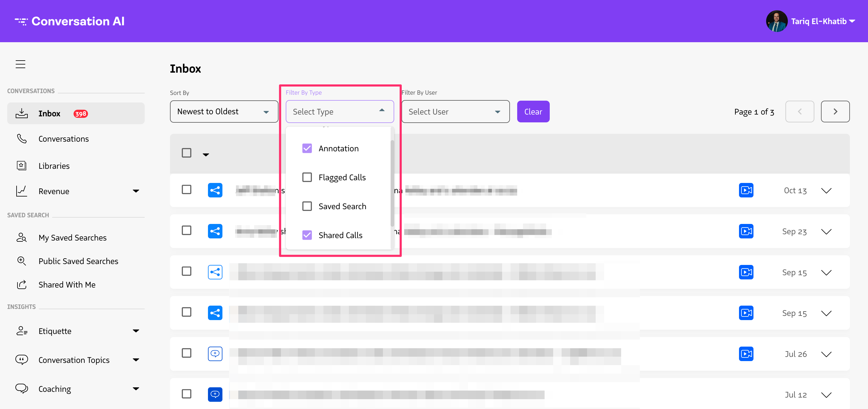Open the share icon on the Oct 13 conversation
Viewport: 868px width, 409px height.
point(215,190)
